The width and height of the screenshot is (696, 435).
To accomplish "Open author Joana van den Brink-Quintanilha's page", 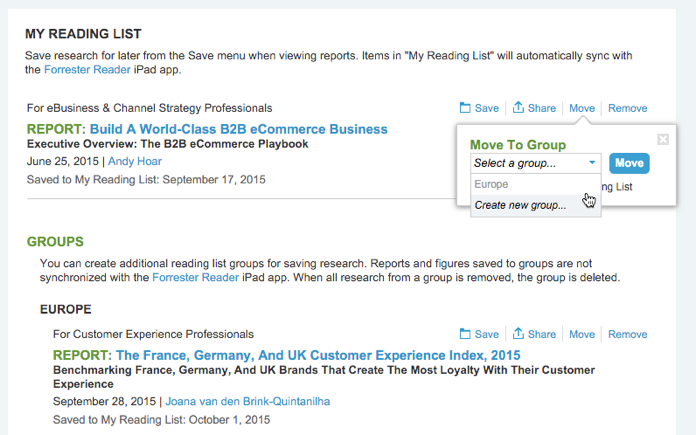I will (x=248, y=401).
